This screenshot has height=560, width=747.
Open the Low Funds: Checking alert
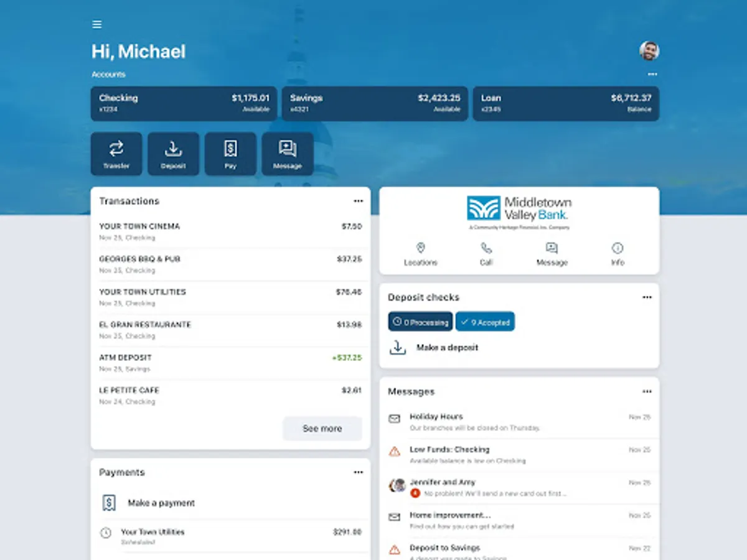(x=519, y=455)
